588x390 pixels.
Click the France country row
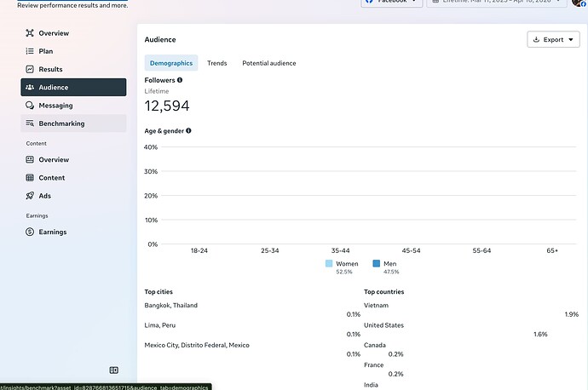click(x=471, y=370)
